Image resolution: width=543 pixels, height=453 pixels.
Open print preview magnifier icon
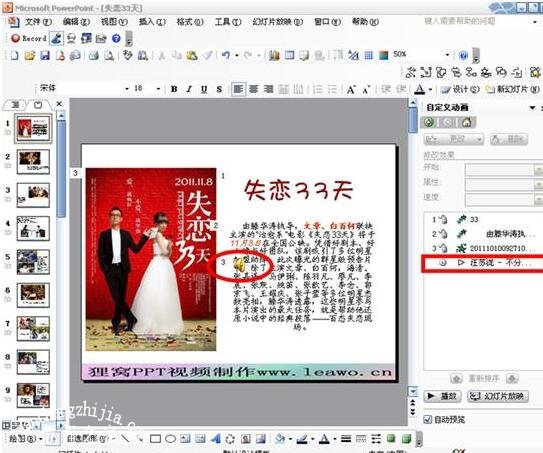[x=109, y=55]
